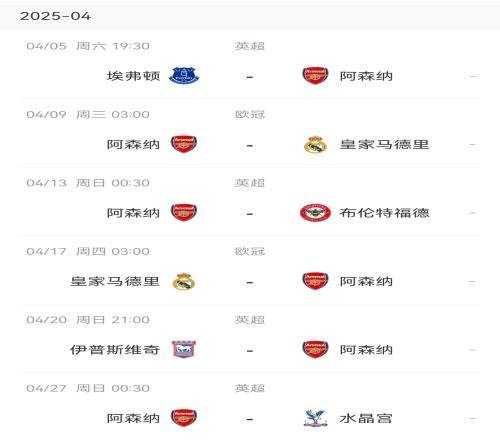The width and height of the screenshot is (500, 440).
Task: Open team 埃弗顿 from the first match
Action: pos(133,76)
